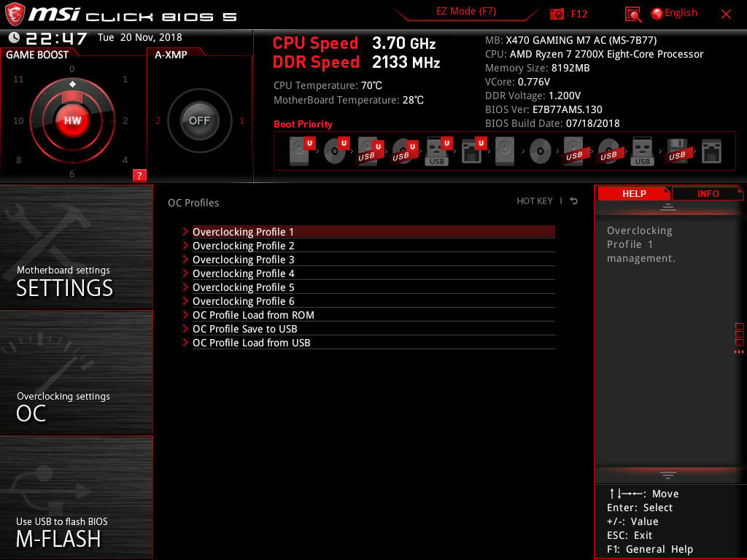Viewport: 747px width, 560px height.
Task: Click the GAME BOOST header label
Action: pos(37,55)
